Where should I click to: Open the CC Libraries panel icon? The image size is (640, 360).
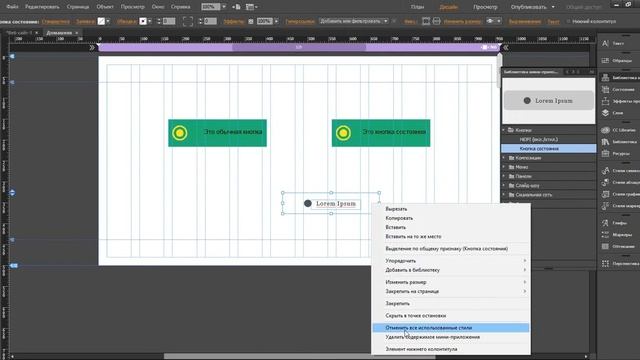click(x=605, y=130)
